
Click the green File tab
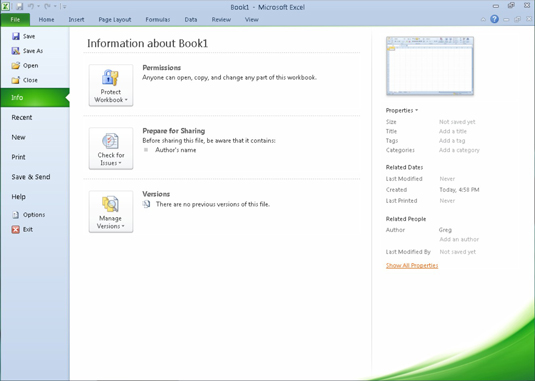pyautogui.click(x=15, y=19)
